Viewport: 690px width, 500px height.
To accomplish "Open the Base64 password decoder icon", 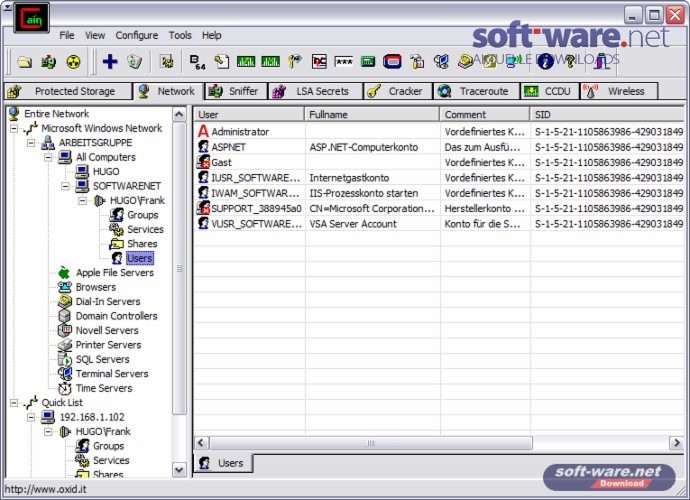I will pyautogui.click(x=198, y=62).
